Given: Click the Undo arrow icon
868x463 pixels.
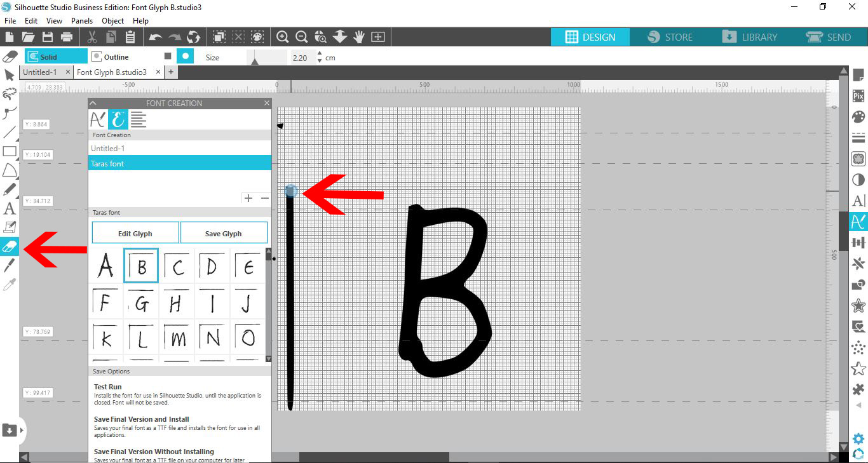Looking at the screenshot, I should [156, 37].
